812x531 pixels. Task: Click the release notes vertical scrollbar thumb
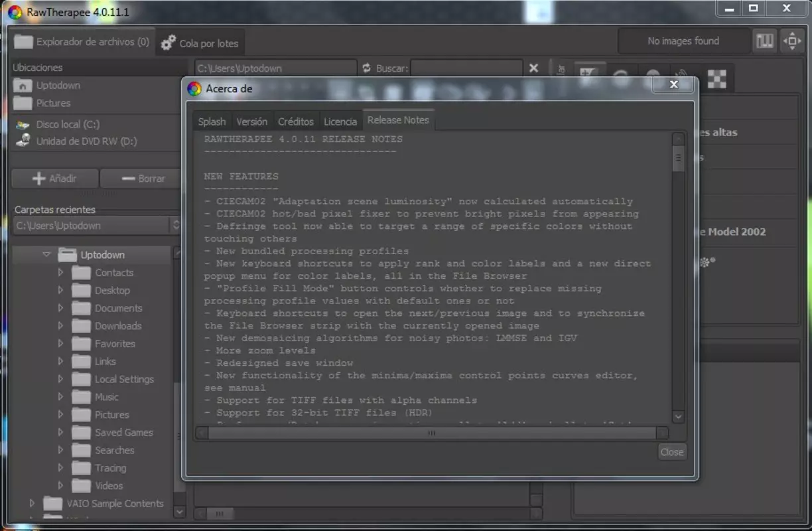click(677, 159)
